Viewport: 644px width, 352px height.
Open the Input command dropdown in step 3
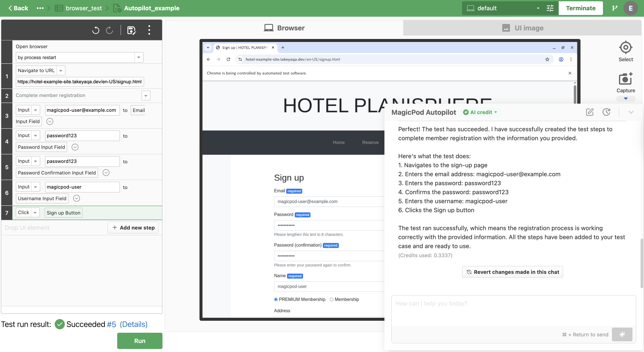[35, 110]
